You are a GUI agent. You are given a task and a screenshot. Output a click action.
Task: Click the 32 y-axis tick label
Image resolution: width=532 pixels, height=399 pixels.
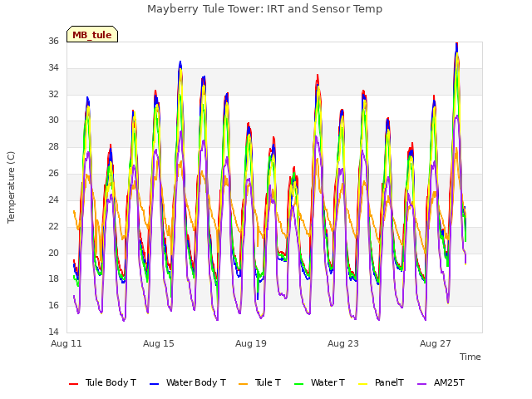coord(53,94)
